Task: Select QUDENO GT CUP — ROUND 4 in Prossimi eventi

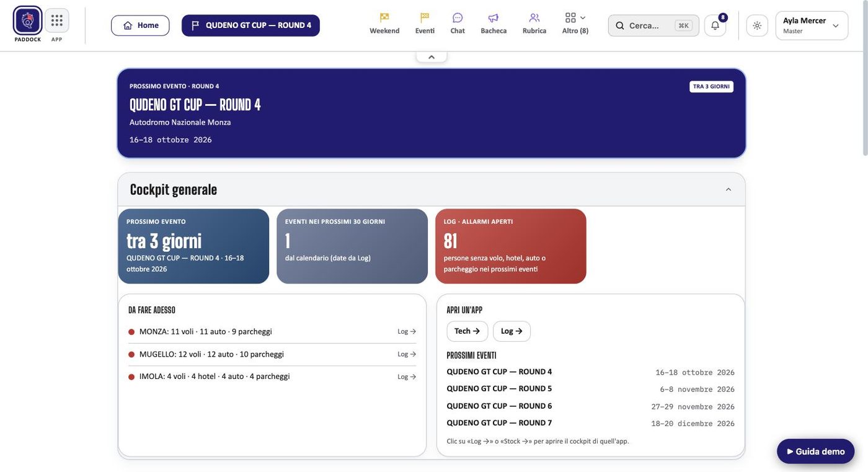Action: click(499, 372)
